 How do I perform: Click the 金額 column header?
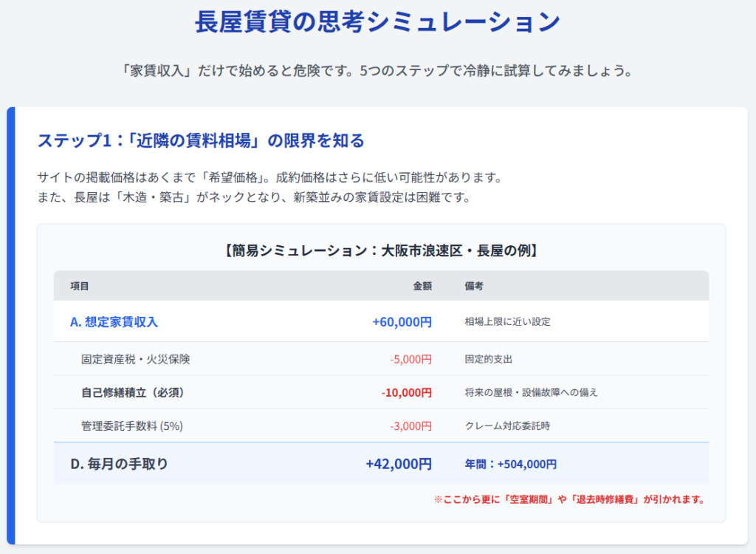pos(422,286)
